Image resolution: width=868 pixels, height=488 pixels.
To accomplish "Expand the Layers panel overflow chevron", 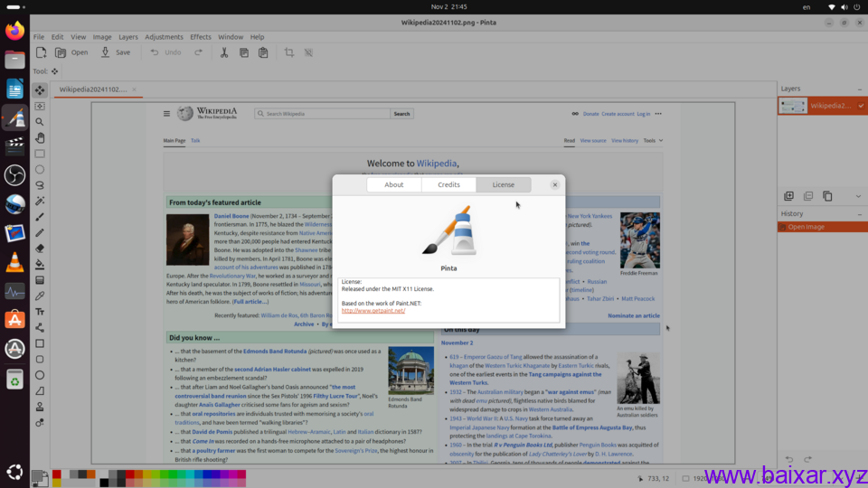I will coord(858,196).
